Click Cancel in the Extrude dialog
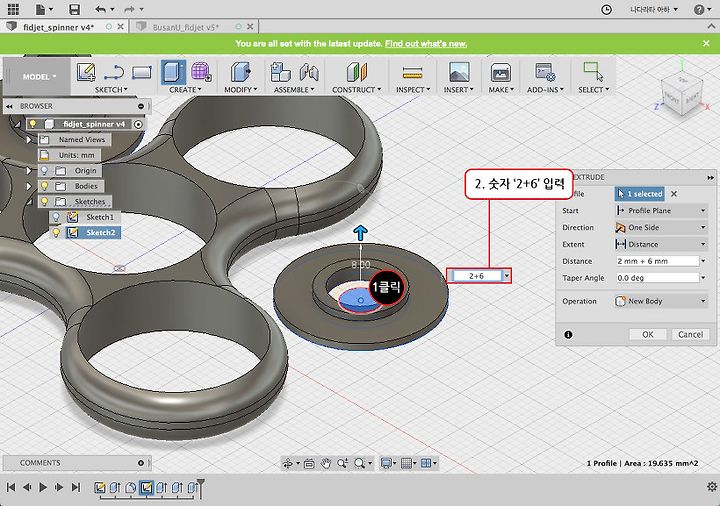This screenshot has height=506, width=720. pyautogui.click(x=690, y=334)
